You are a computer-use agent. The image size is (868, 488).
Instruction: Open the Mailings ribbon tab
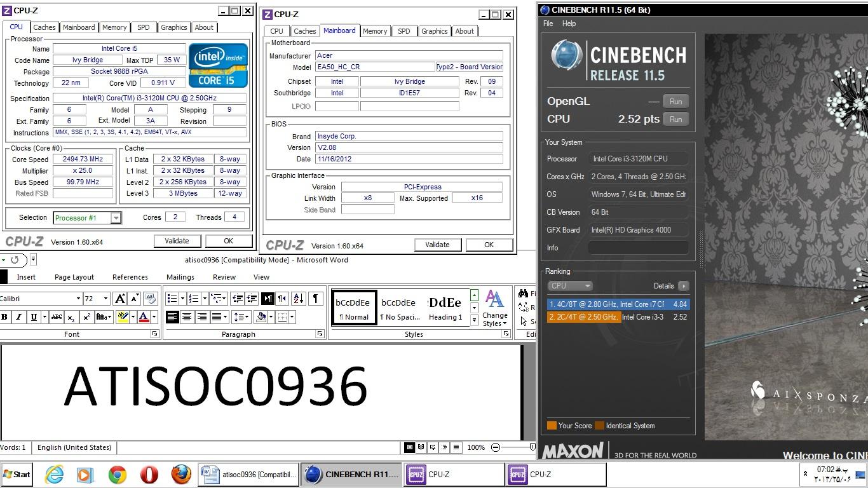[180, 277]
